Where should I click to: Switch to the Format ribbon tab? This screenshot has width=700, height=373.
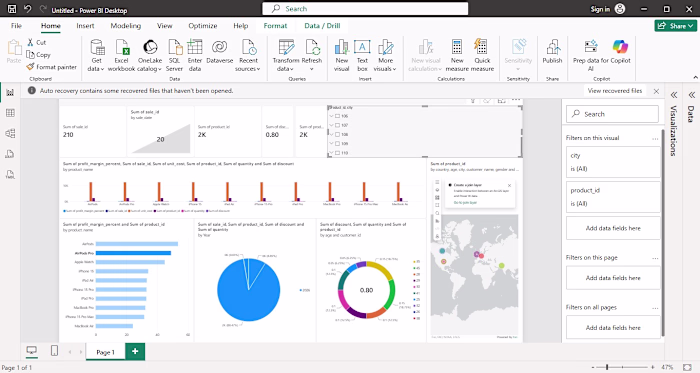click(x=275, y=26)
